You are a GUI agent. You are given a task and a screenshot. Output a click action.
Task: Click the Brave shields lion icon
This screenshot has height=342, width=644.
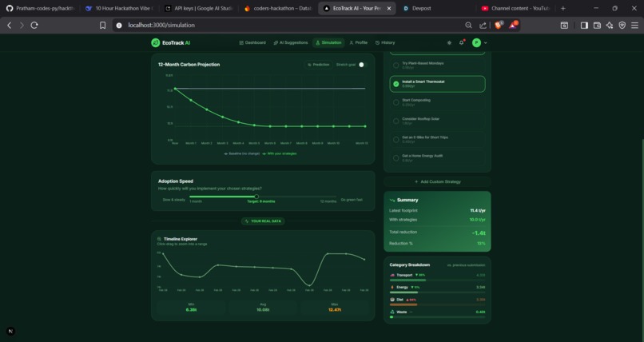coord(499,25)
